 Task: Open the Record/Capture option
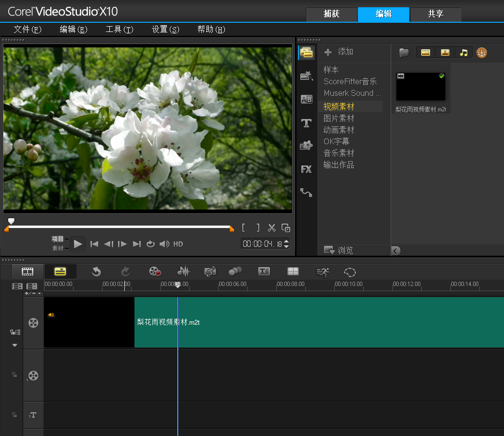coord(155,271)
